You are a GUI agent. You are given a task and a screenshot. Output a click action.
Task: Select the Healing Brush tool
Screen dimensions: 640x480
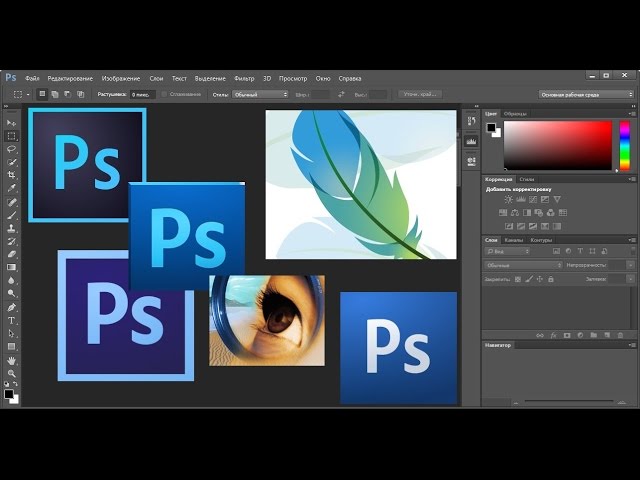(x=11, y=202)
